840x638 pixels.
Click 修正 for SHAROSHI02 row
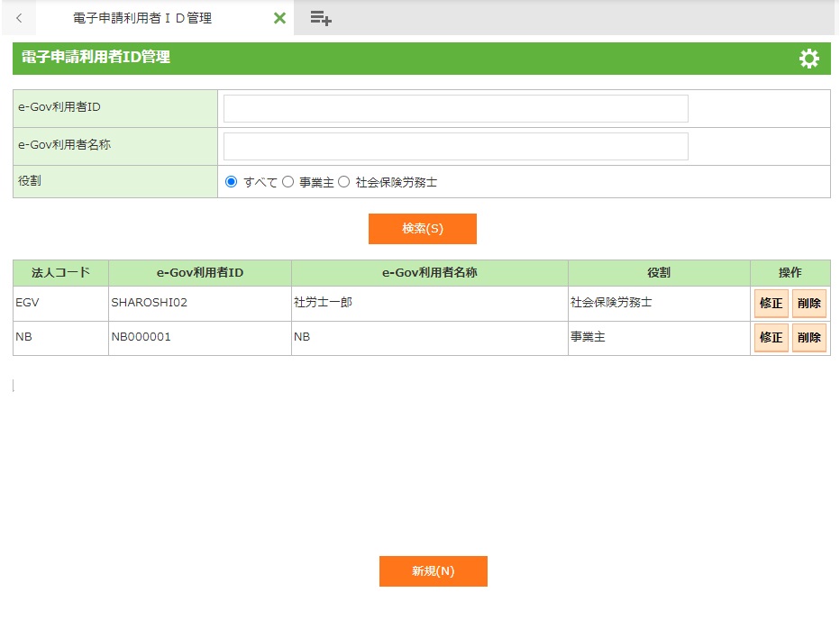click(x=771, y=304)
